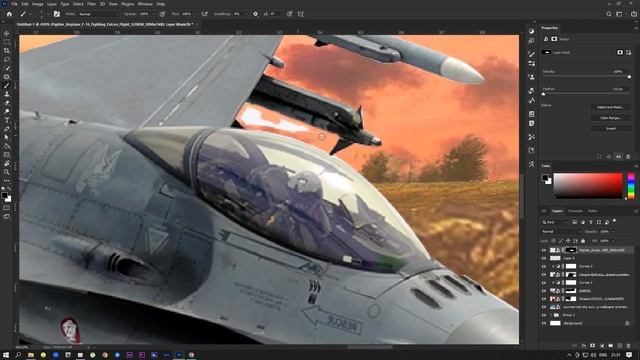Expand the Group 1 folder arrow

[551, 315]
